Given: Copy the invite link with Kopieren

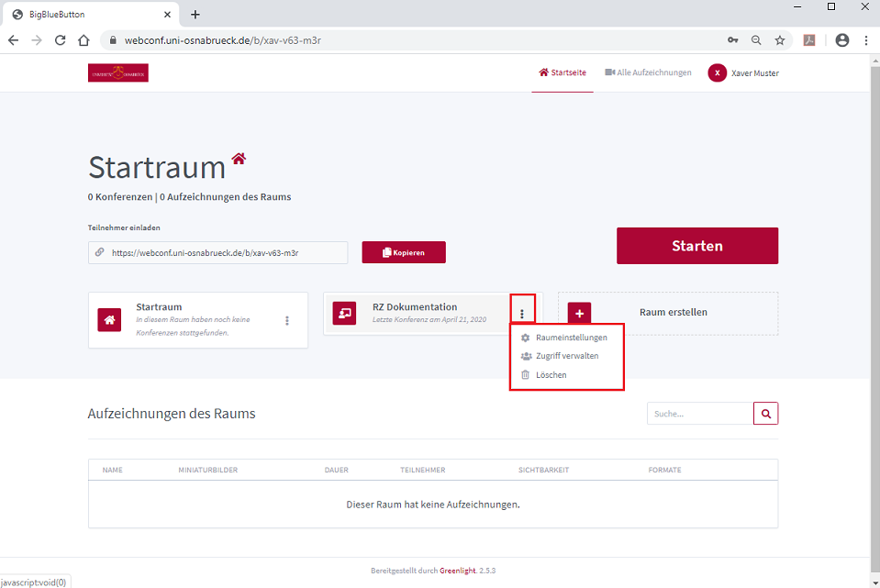Looking at the screenshot, I should point(404,252).
